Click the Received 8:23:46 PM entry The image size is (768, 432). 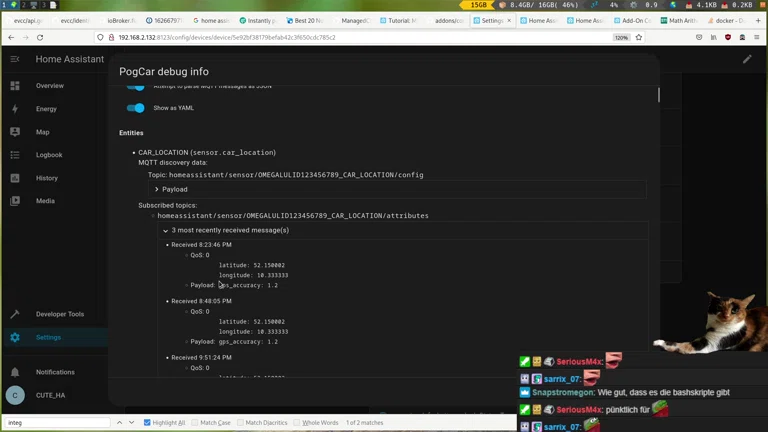pos(201,244)
